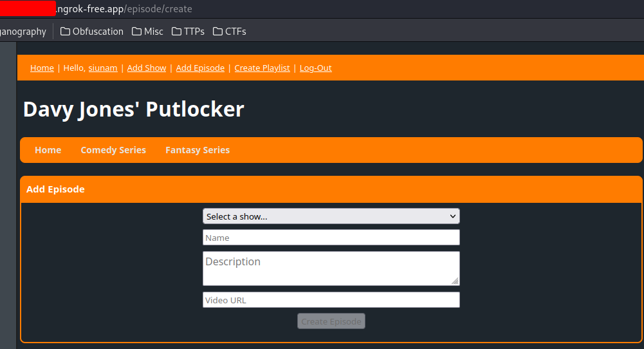
Task: Click the Home link in top bar
Action: [42, 68]
